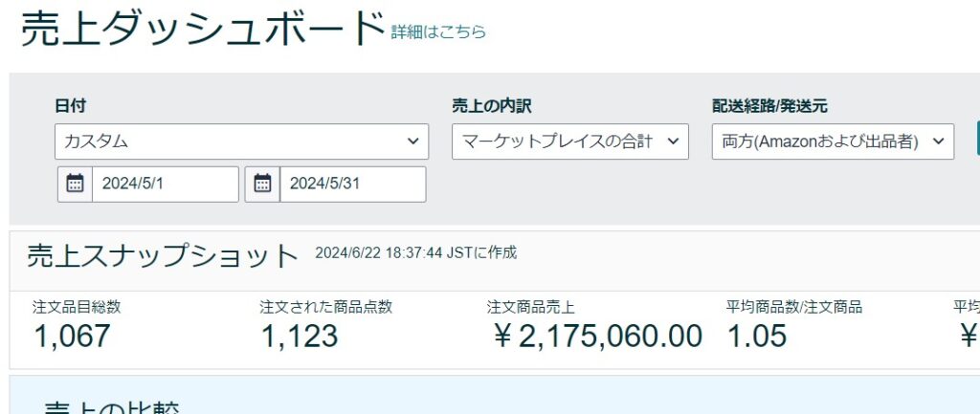Open the start date calendar icon
Viewport: 980px width, 414px height.
[75, 184]
